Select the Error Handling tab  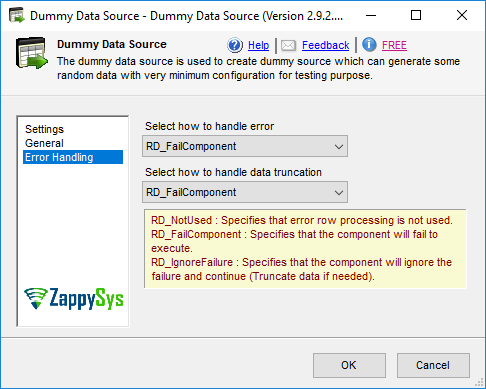pos(73,157)
